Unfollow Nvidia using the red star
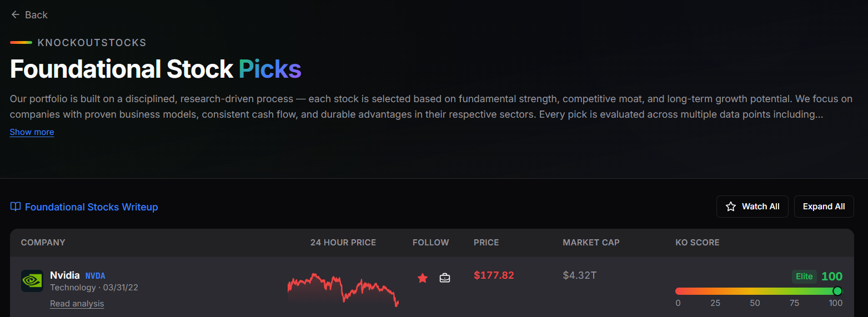 [x=423, y=278]
